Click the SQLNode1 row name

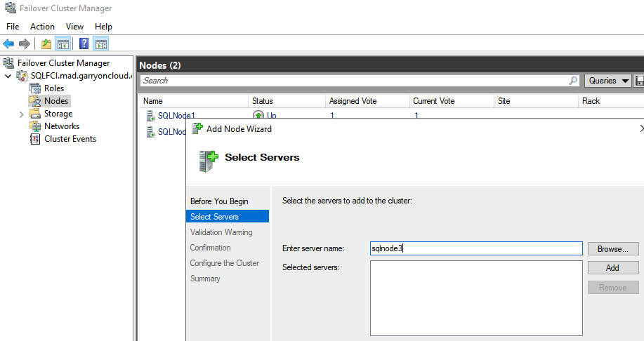[176, 115]
